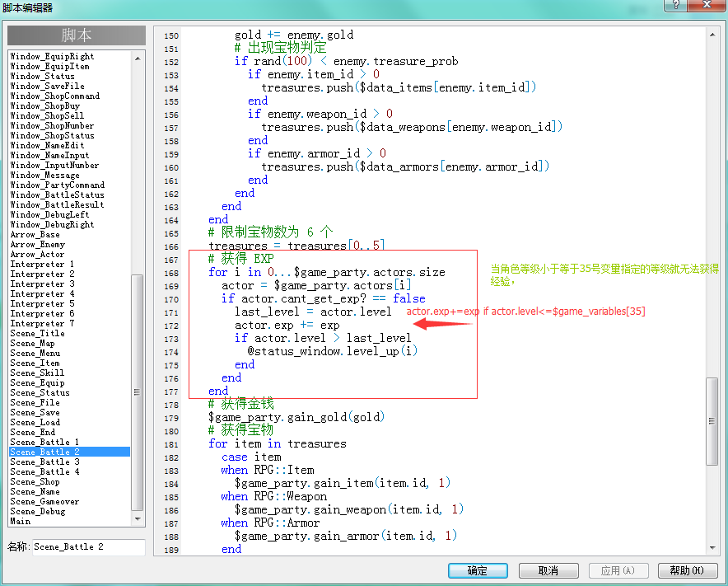
Task: Click code line '$game_party.gain_gold(gold)'
Action: [296, 417]
